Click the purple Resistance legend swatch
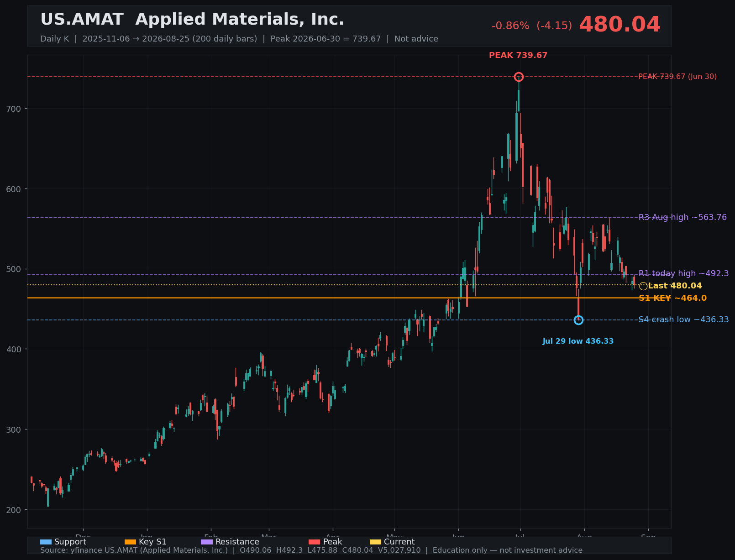Viewport: 735px width, 560px height. pos(207,542)
